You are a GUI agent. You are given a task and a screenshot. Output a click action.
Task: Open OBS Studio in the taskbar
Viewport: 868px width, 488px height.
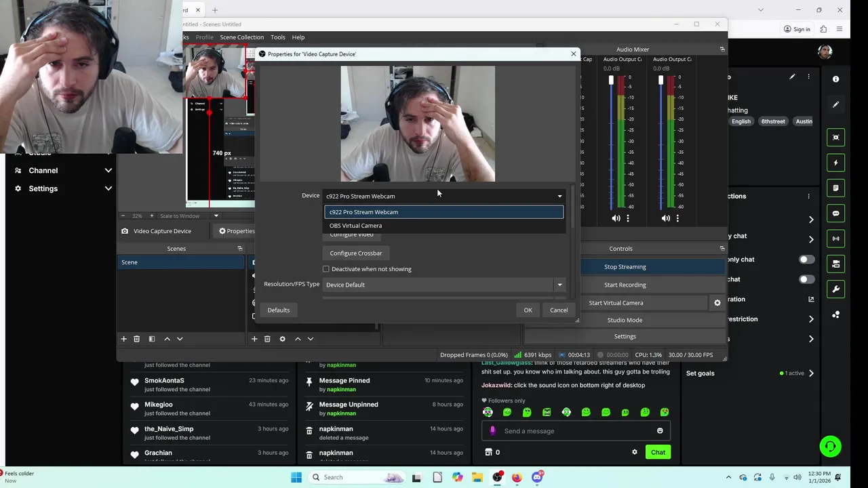pyautogui.click(x=498, y=477)
